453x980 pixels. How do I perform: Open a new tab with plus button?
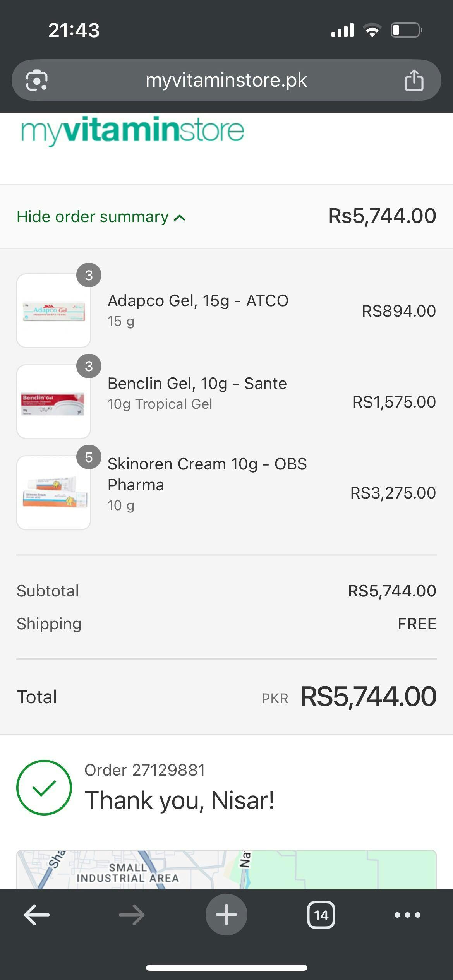[x=226, y=915]
